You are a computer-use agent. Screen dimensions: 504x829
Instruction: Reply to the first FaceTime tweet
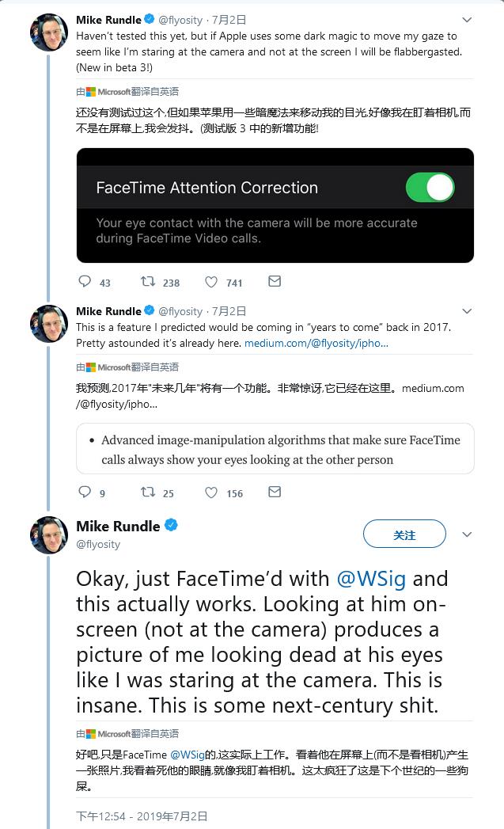(85, 281)
